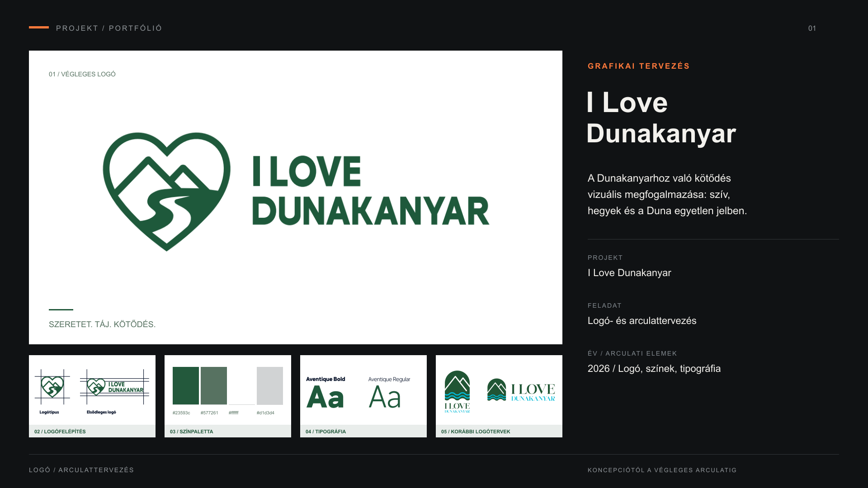Click the ÉV / ARCULATI ELEMEK label
This screenshot has width=868, height=488.
coord(632,353)
